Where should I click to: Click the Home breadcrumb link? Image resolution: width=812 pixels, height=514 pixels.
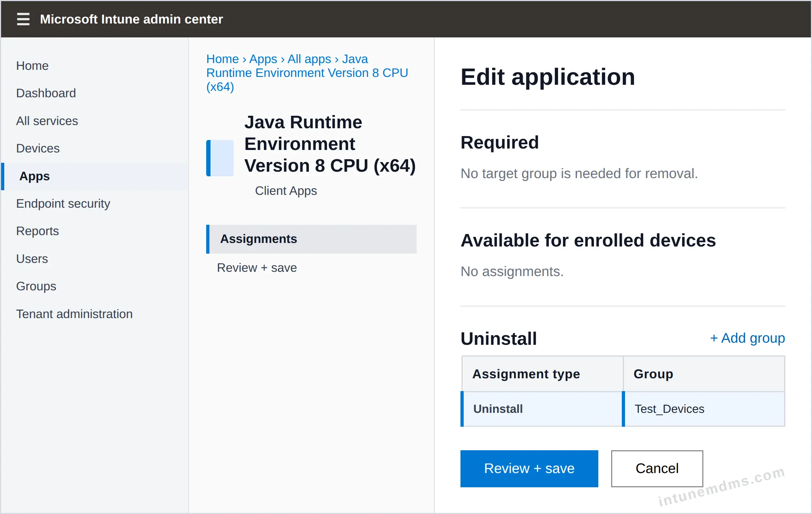[x=223, y=59]
